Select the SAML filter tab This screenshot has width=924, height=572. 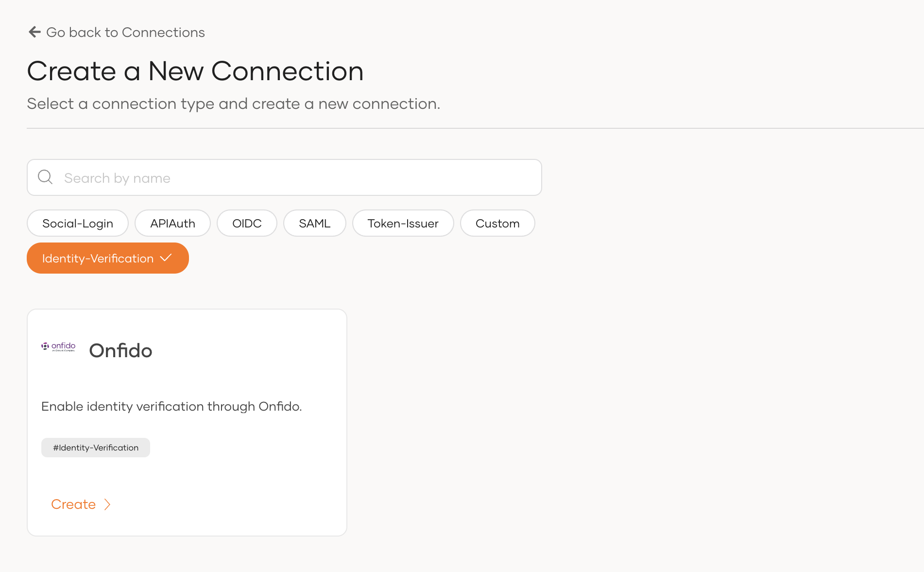pyautogui.click(x=314, y=223)
